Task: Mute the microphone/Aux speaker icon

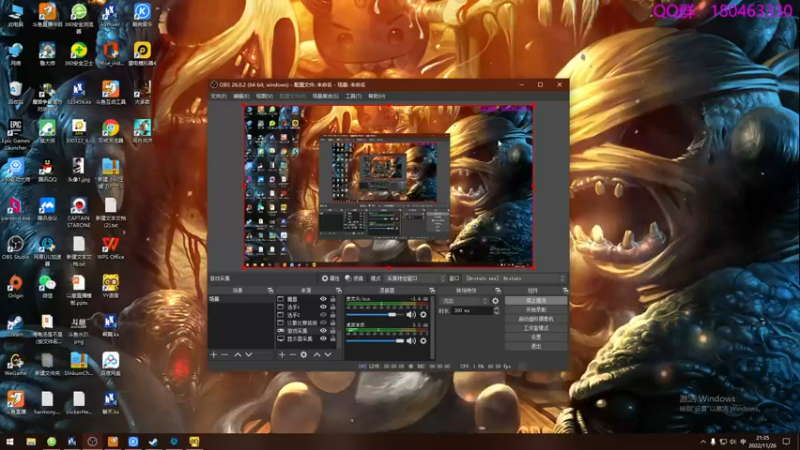Action: 411,315
